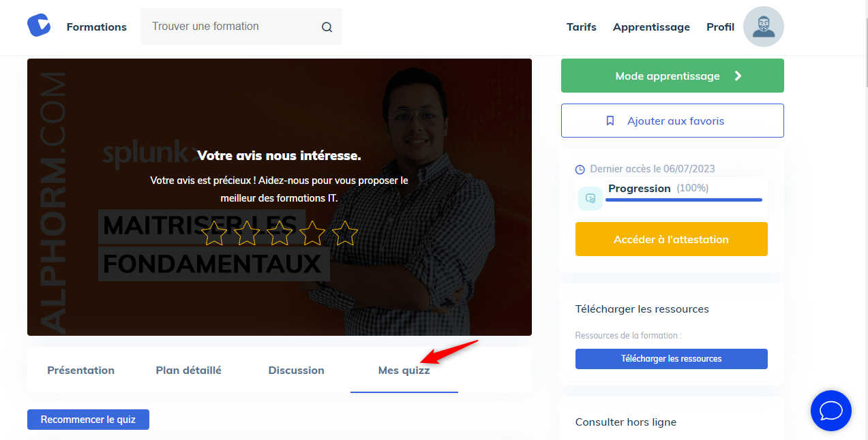Screen dimensions: 868x440
Task: Click Ressources de la formation label
Action: [628, 335]
